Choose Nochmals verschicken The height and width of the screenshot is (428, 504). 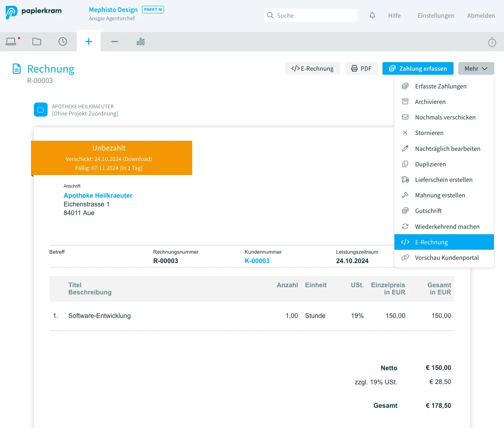pos(444,117)
